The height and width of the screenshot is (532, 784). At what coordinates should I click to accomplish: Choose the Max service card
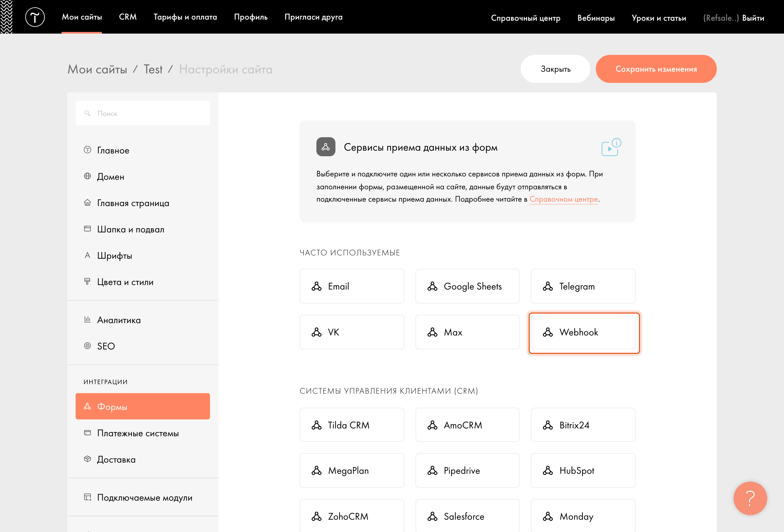(467, 332)
